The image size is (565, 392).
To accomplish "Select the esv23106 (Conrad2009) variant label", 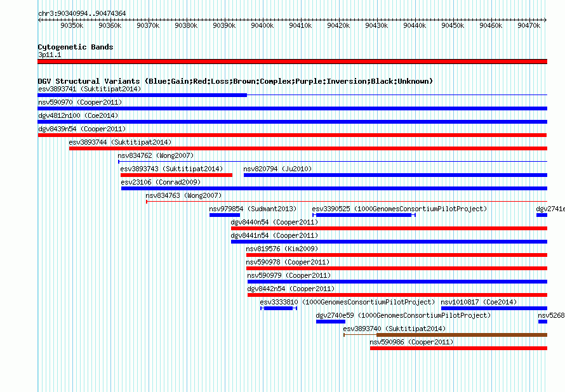I will 161,182.
